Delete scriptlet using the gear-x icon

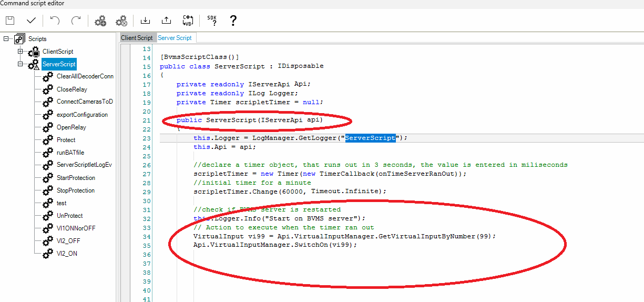click(x=121, y=21)
